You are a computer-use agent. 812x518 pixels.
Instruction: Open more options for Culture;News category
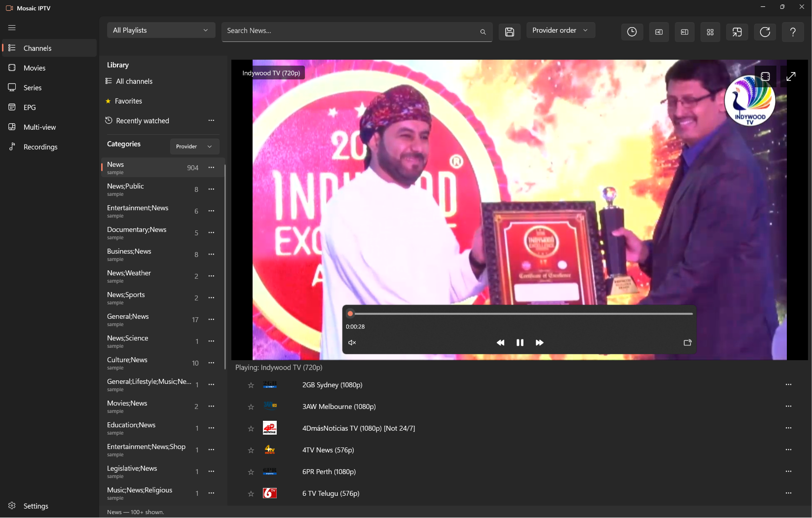(211, 363)
